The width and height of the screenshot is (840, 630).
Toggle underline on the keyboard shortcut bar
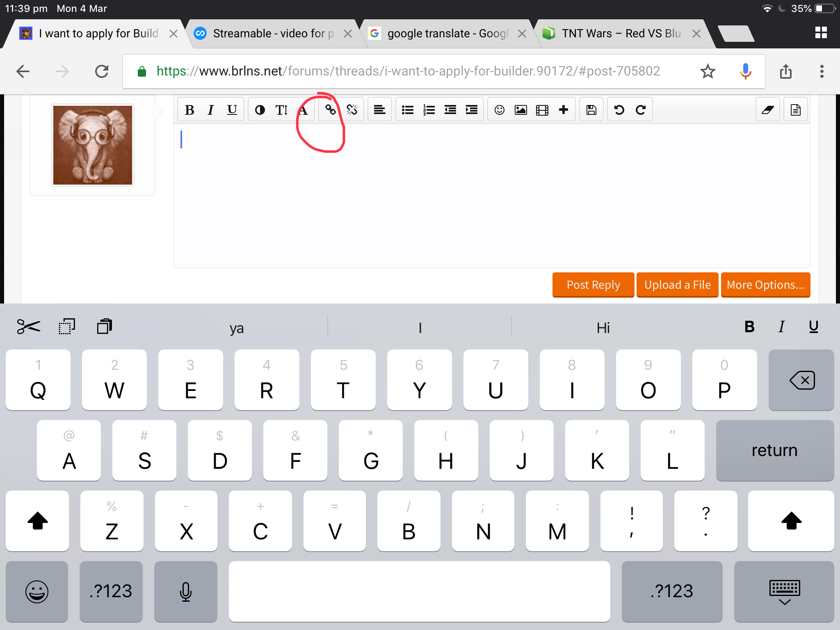coord(814,327)
